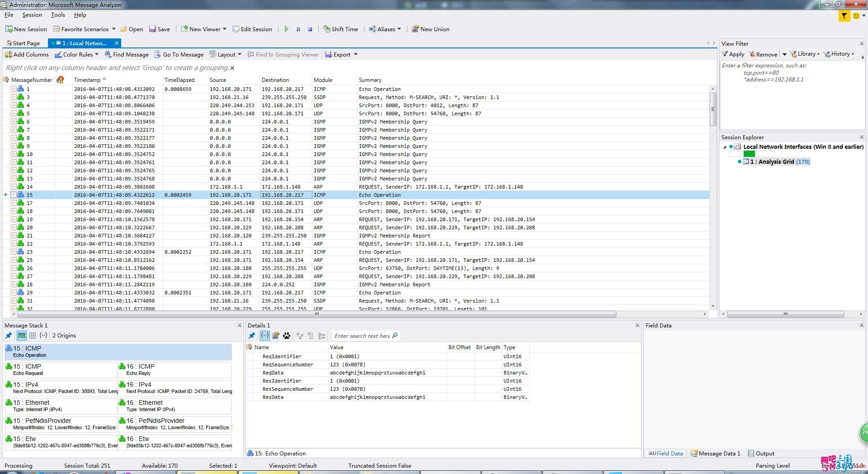Image resolution: width=868 pixels, height=474 pixels.
Task: Click the message grid vertical scrollbar
Action: pyautogui.click(x=713, y=109)
